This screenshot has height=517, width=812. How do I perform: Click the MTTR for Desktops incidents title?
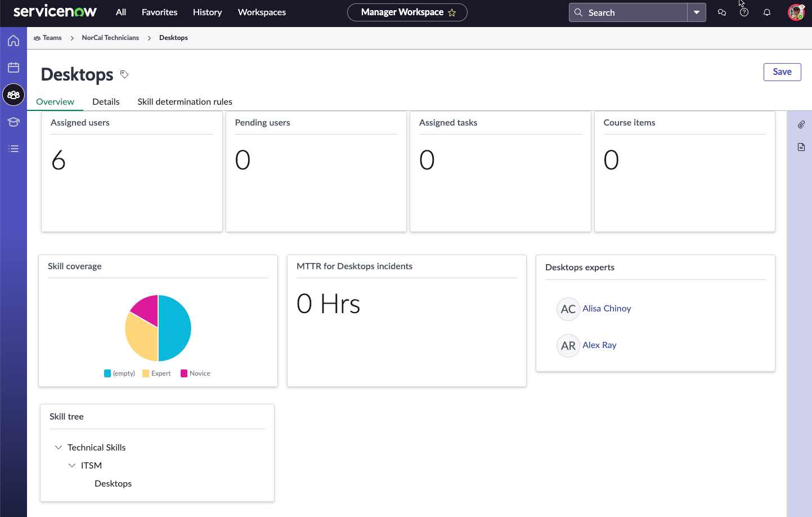pyautogui.click(x=355, y=266)
